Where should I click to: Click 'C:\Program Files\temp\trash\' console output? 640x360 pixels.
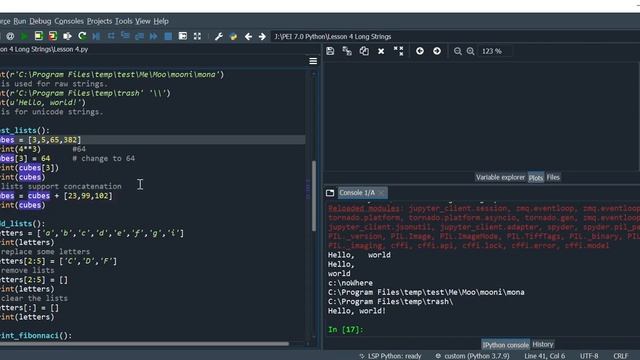(390, 302)
